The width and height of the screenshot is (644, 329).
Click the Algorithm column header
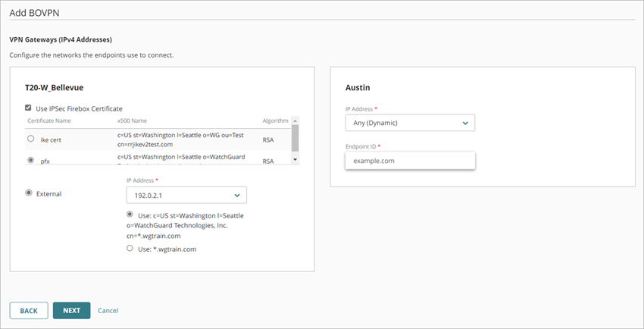point(275,121)
